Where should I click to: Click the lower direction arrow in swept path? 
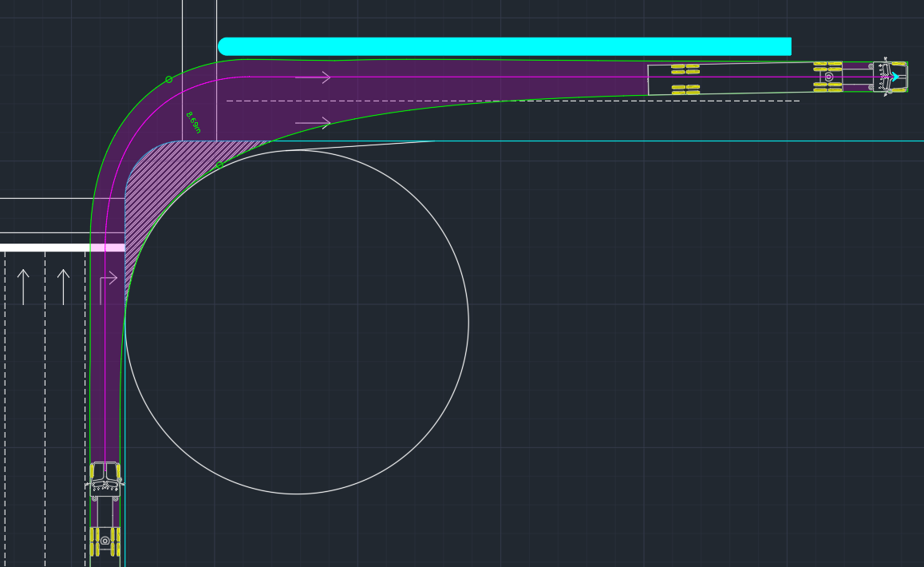click(x=313, y=123)
